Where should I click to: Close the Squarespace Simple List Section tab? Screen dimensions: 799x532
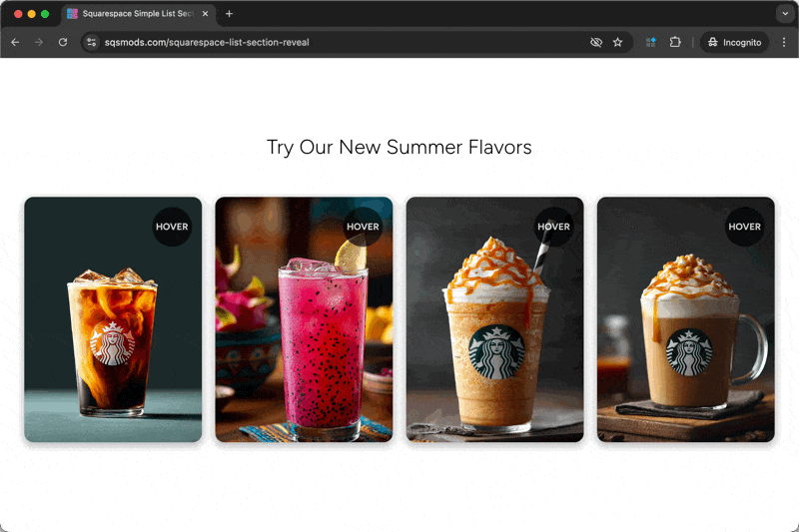pyautogui.click(x=206, y=14)
